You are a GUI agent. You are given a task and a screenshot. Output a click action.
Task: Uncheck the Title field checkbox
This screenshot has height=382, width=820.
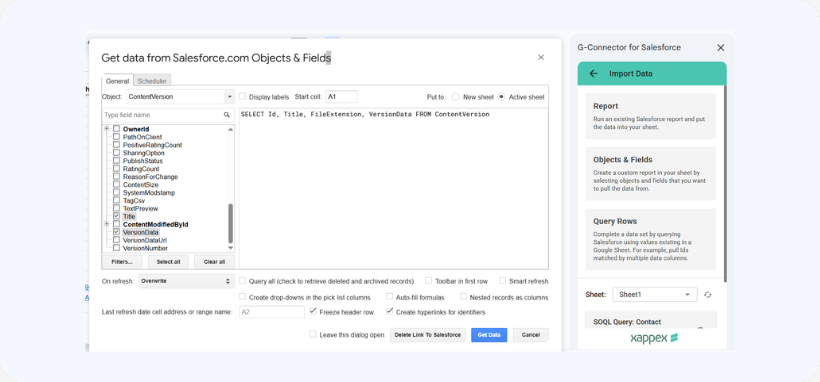coord(117,216)
